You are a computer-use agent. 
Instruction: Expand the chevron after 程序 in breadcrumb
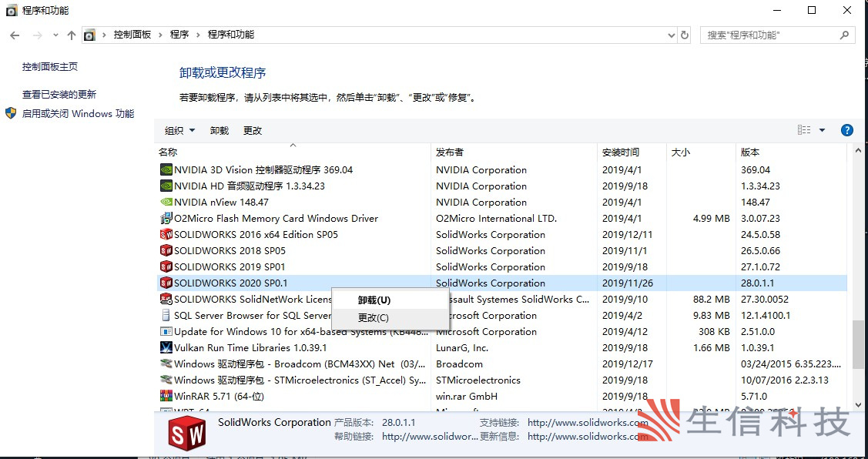[198, 35]
